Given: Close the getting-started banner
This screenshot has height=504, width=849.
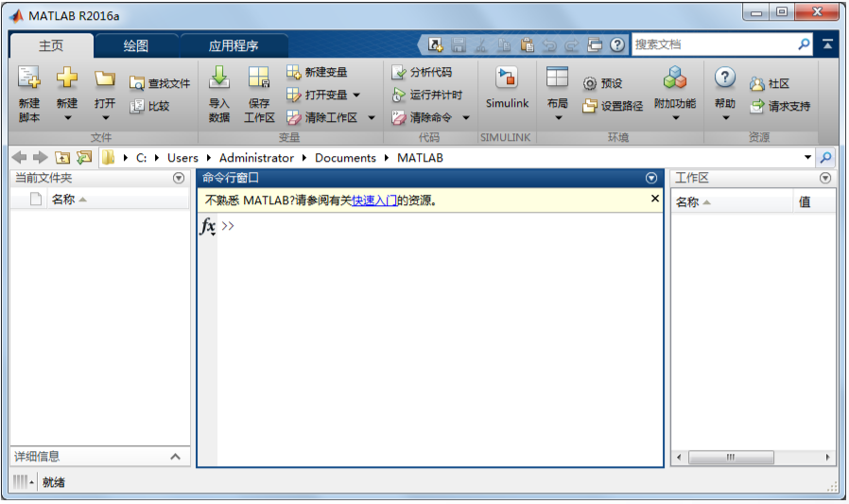Looking at the screenshot, I should click(654, 199).
